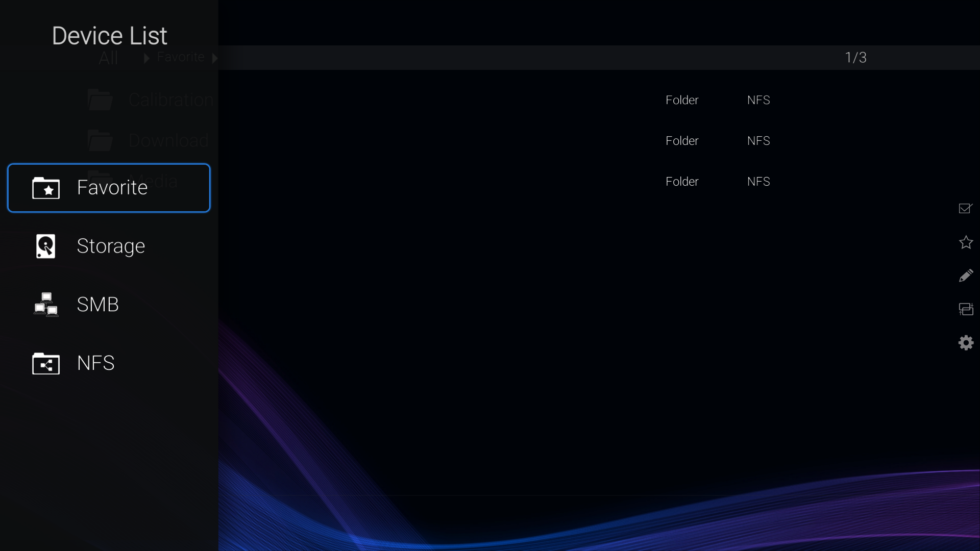Open Storage in the Device List
The image size is (980, 551).
coord(109,246)
